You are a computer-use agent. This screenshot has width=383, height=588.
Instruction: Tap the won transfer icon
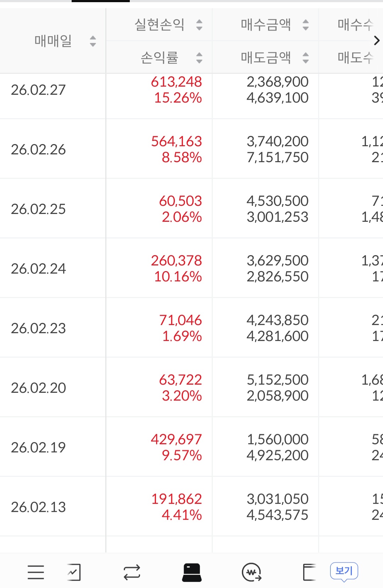[251, 572]
